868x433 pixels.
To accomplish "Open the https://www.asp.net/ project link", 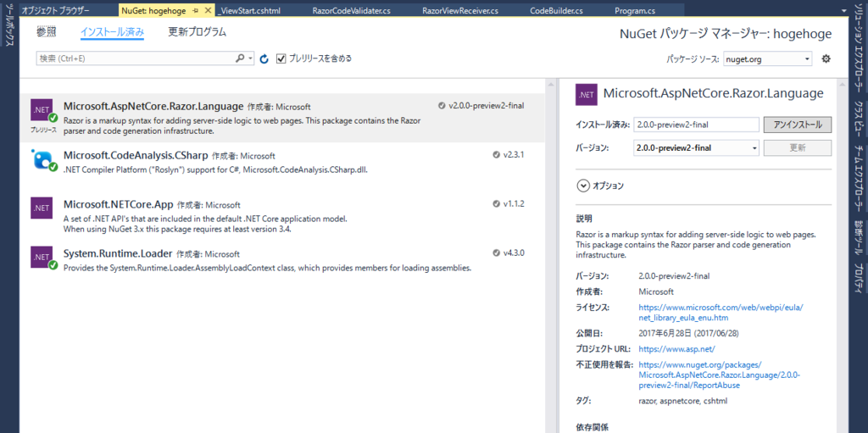I will pos(677,349).
